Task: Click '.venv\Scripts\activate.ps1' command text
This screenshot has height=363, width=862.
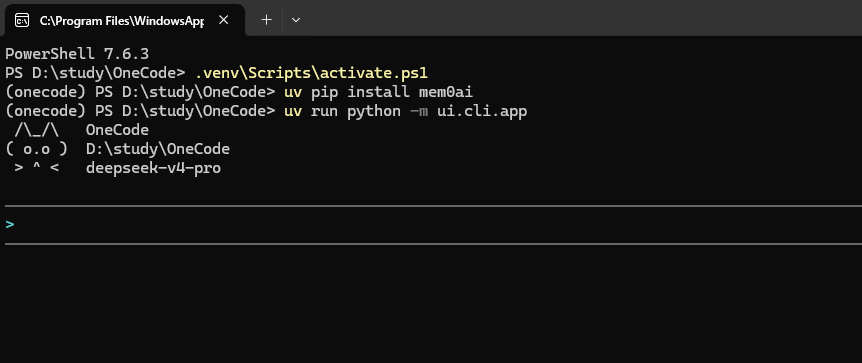Action: pyautogui.click(x=311, y=73)
